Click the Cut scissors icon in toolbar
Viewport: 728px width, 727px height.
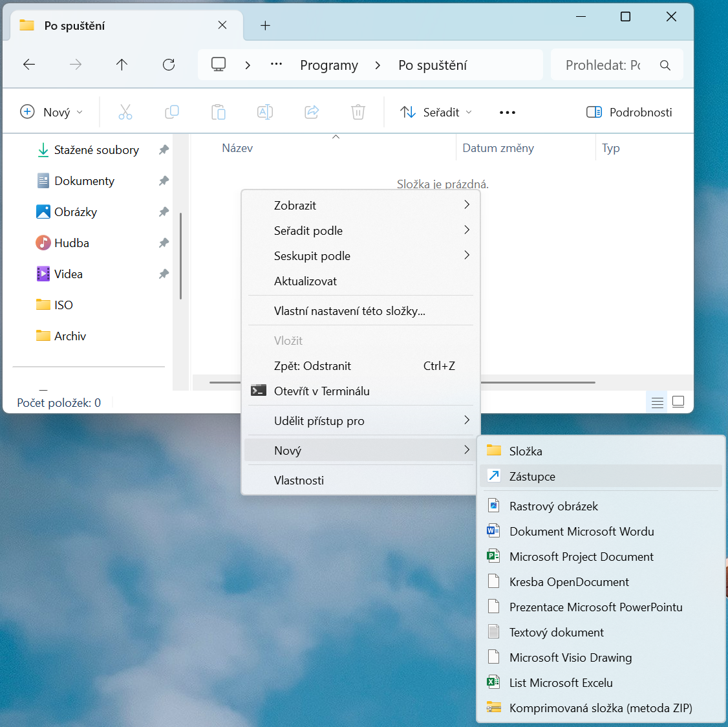click(x=125, y=112)
